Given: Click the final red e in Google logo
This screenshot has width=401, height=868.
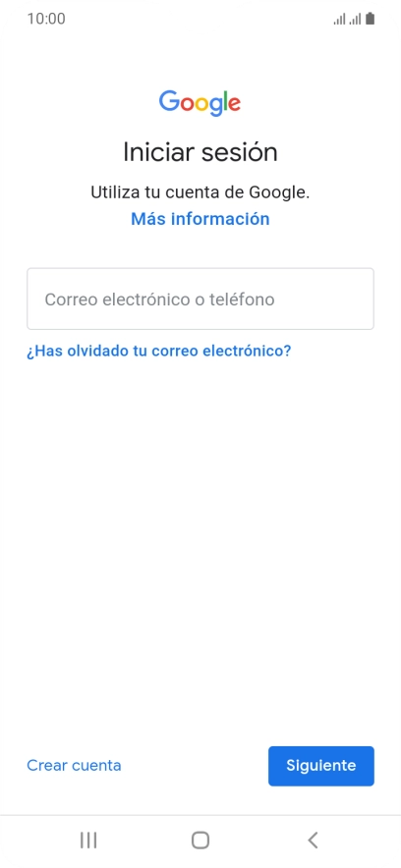Looking at the screenshot, I should [x=234, y=105].
